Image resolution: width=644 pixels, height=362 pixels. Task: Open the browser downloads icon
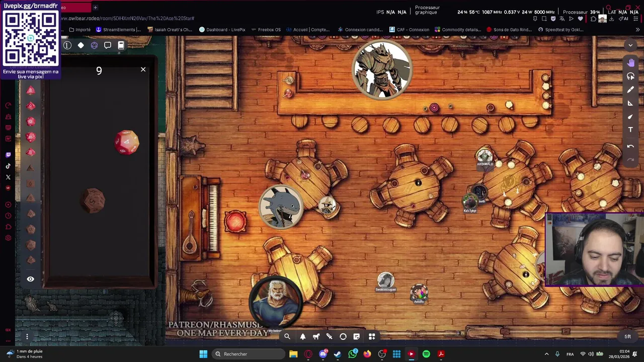click(611, 19)
